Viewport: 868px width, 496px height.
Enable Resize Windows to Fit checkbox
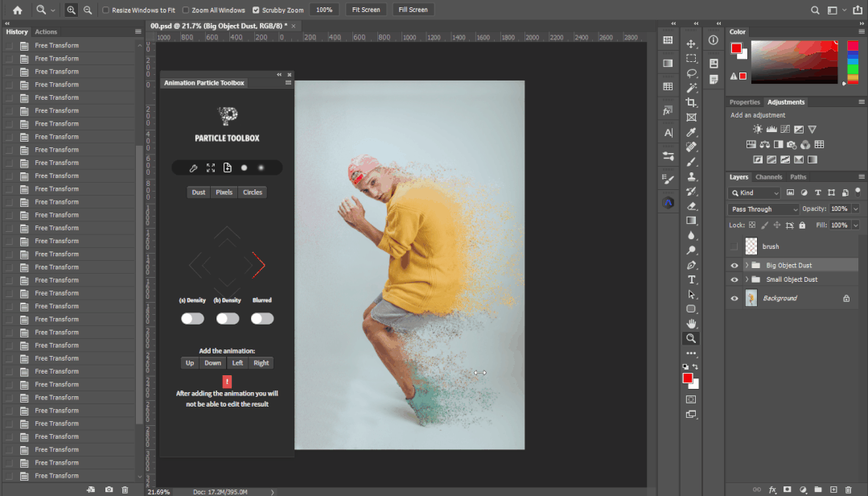click(107, 10)
